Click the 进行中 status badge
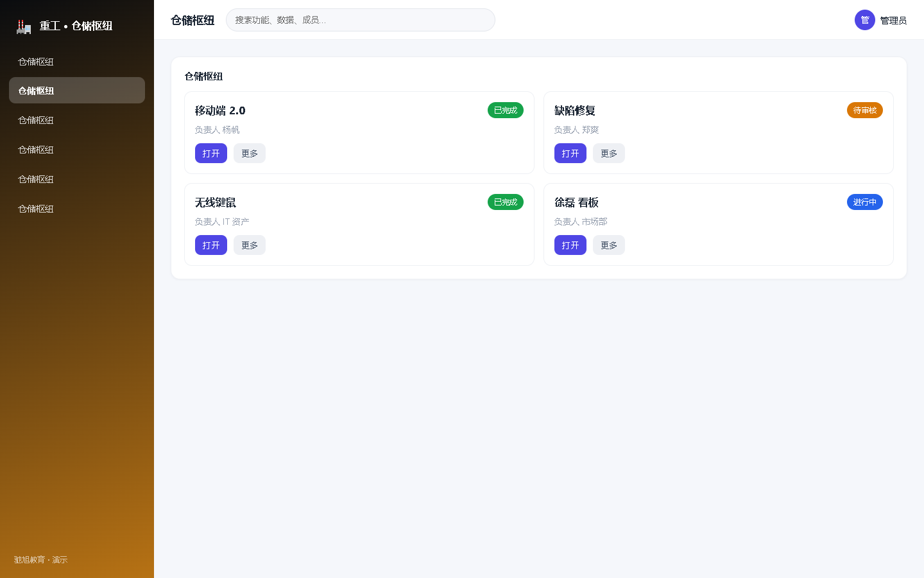This screenshot has height=578, width=924. 865,202
